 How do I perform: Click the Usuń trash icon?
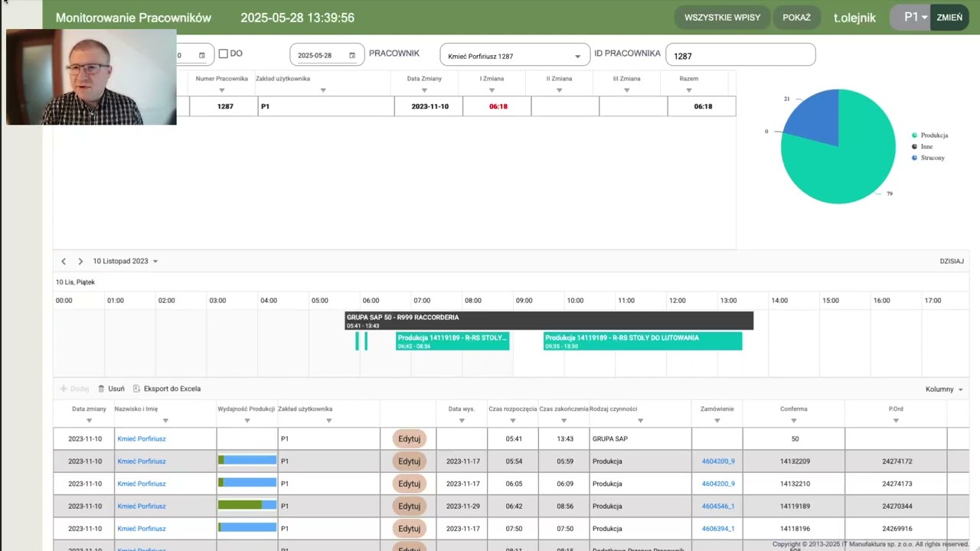coord(101,389)
